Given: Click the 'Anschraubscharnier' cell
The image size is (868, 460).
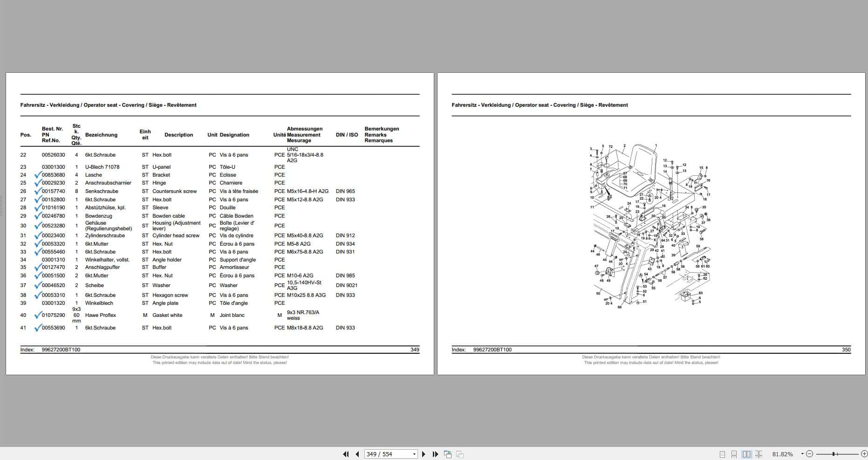Looking at the screenshot, I should (108, 183).
